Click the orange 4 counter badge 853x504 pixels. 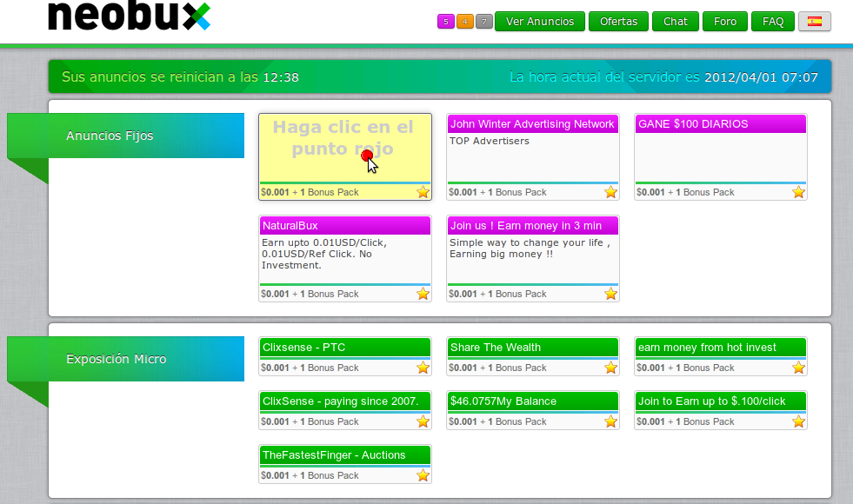pyautogui.click(x=464, y=22)
